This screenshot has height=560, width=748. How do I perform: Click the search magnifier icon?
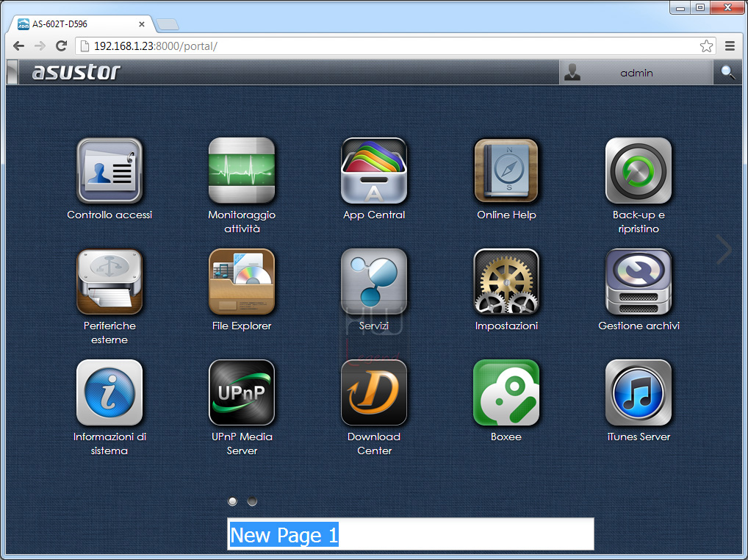click(727, 73)
